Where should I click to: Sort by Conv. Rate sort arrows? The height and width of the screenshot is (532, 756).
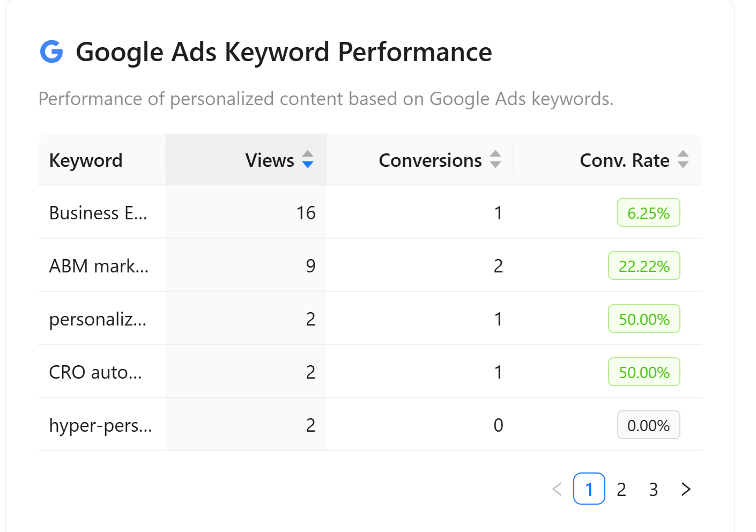[x=683, y=159]
